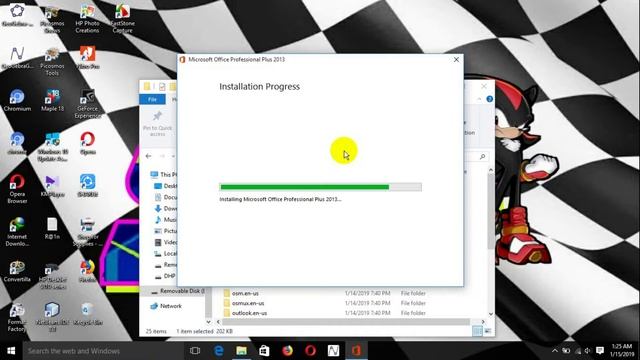Screen dimensions: 640x360
Task: Open Task View from the taskbar
Action: point(195,351)
